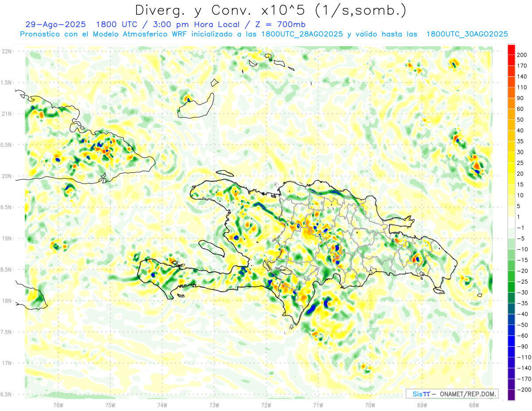
Task: Click the '73W' longitude label
Action: pyautogui.click(x=214, y=405)
